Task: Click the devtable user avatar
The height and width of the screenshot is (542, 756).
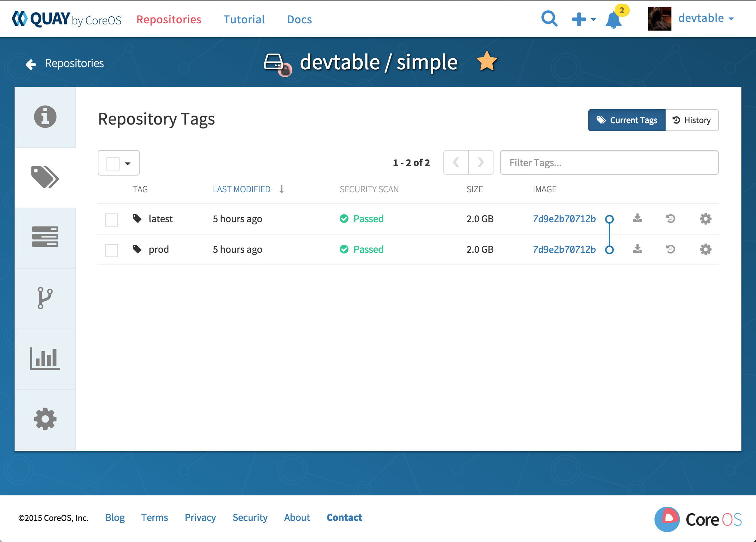Action: click(x=659, y=19)
